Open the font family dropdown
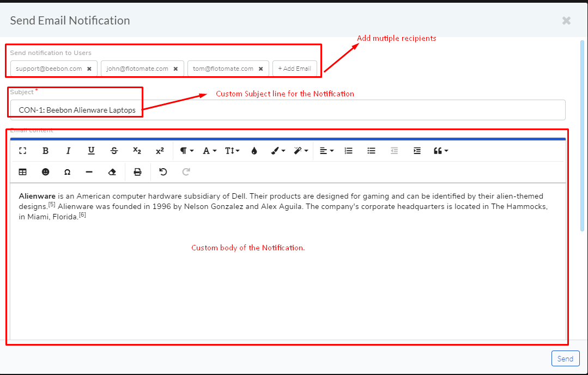Screen dimensions: 588x375 [209, 151]
